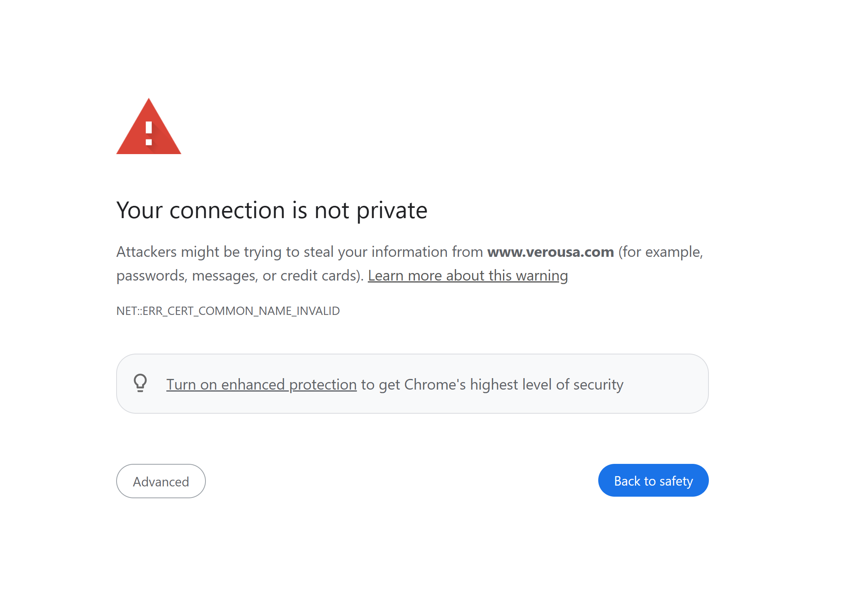This screenshot has width=861, height=616.
Task: Click the passwords, messages, or credit cards text
Action: click(240, 276)
